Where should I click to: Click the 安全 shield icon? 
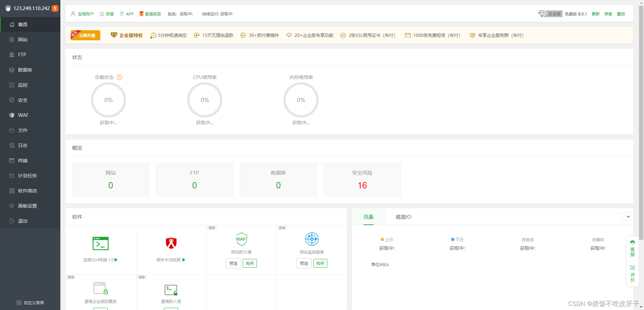[12, 100]
